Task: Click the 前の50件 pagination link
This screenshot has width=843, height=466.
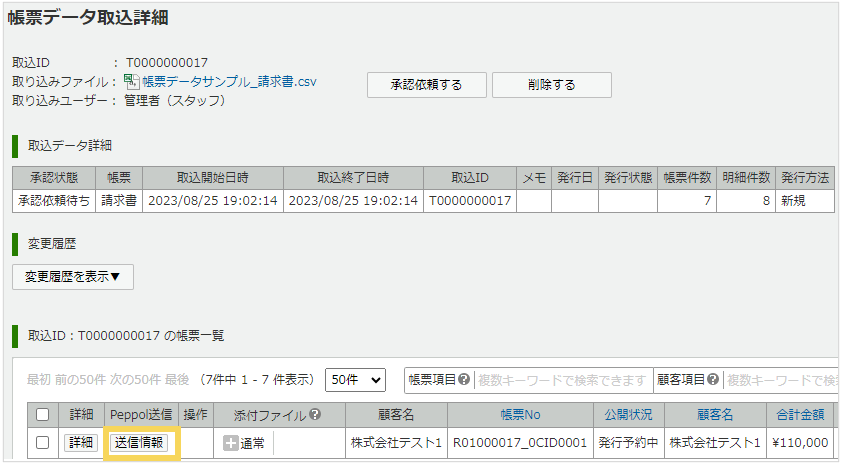Action: tap(81, 380)
